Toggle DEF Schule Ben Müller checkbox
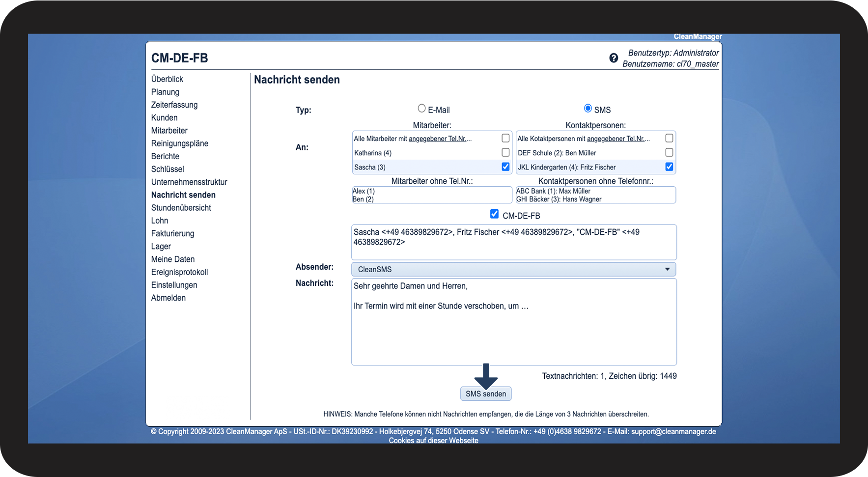The width and height of the screenshot is (868, 477). 669,153
